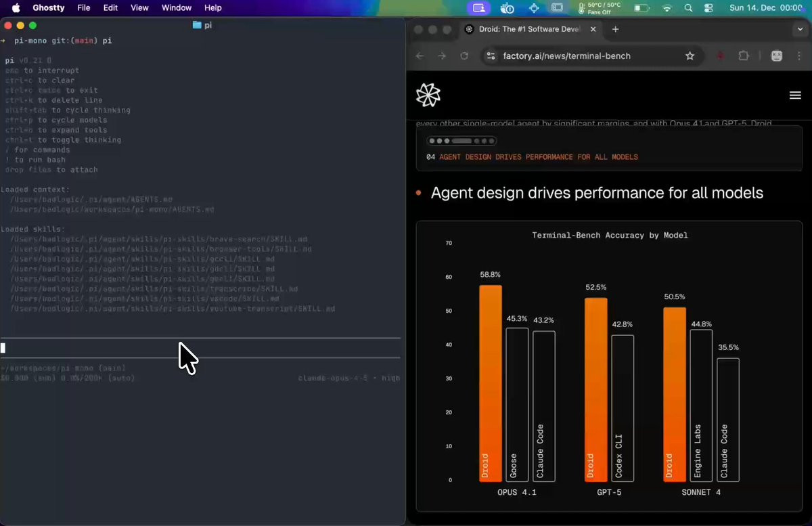Click the 'ctrl+p to cycle models' hint
812x526 pixels.
click(56, 120)
